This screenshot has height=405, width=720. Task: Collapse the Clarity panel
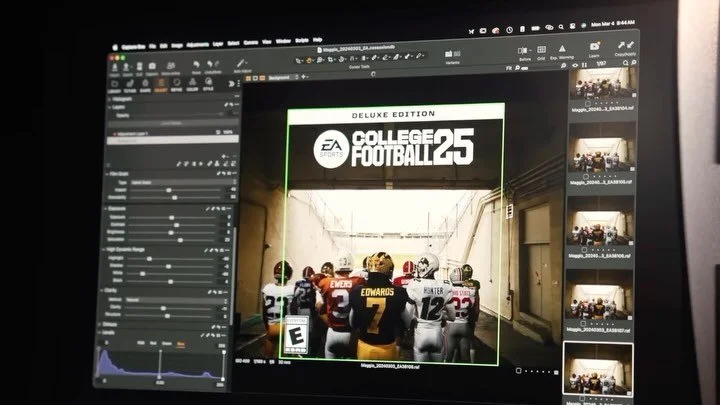(x=101, y=291)
